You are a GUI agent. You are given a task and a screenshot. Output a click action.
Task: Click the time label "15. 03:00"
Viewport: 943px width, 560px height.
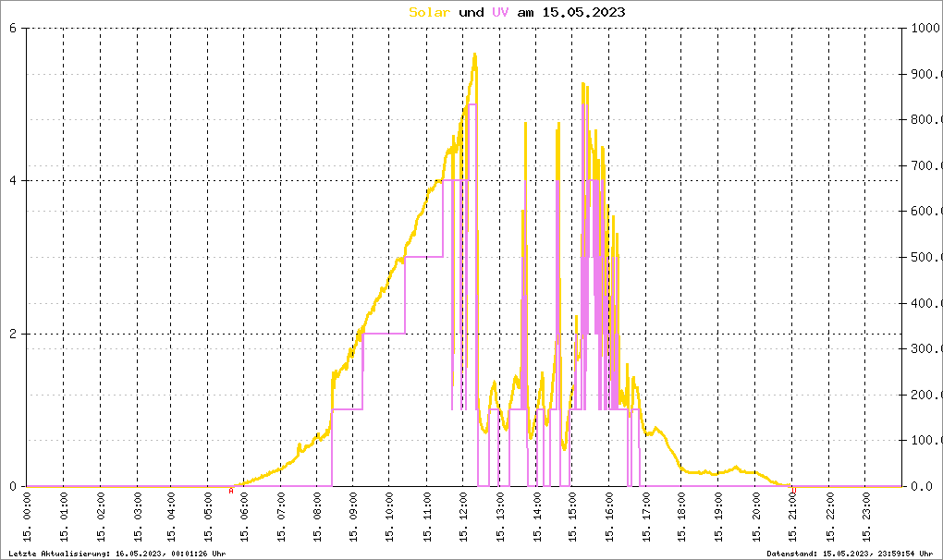coord(137,517)
